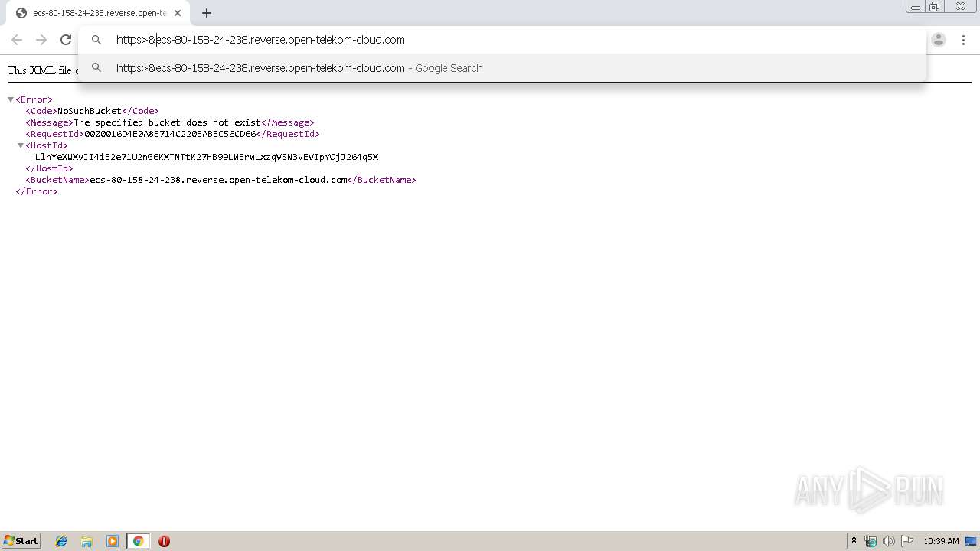This screenshot has width=980, height=551.
Task: Switch to Chrome in the taskbar
Action: pyautogui.click(x=138, y=541)
